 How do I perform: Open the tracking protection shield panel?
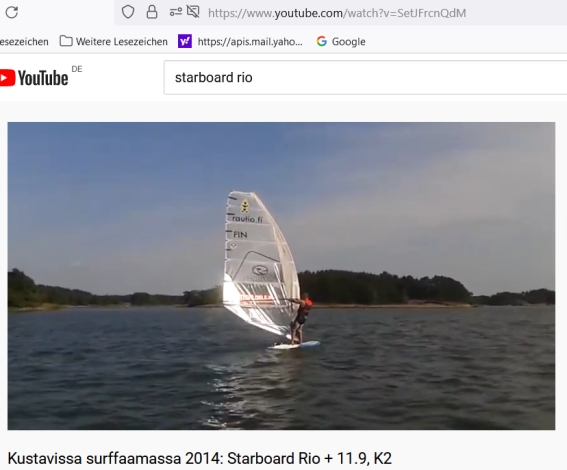click(128, 12)
